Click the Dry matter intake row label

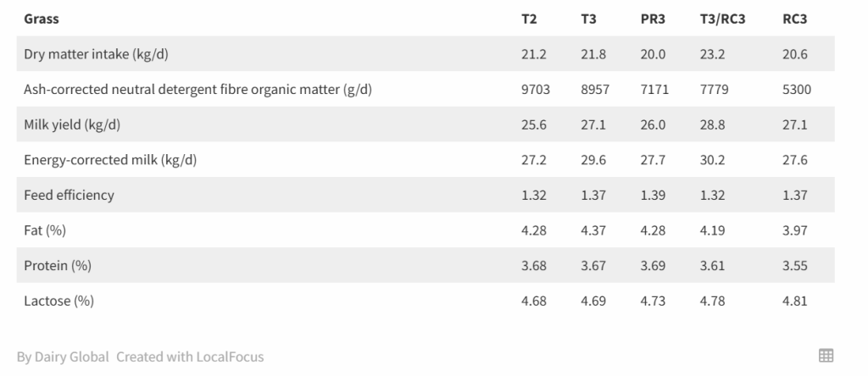tap(96, 53)
